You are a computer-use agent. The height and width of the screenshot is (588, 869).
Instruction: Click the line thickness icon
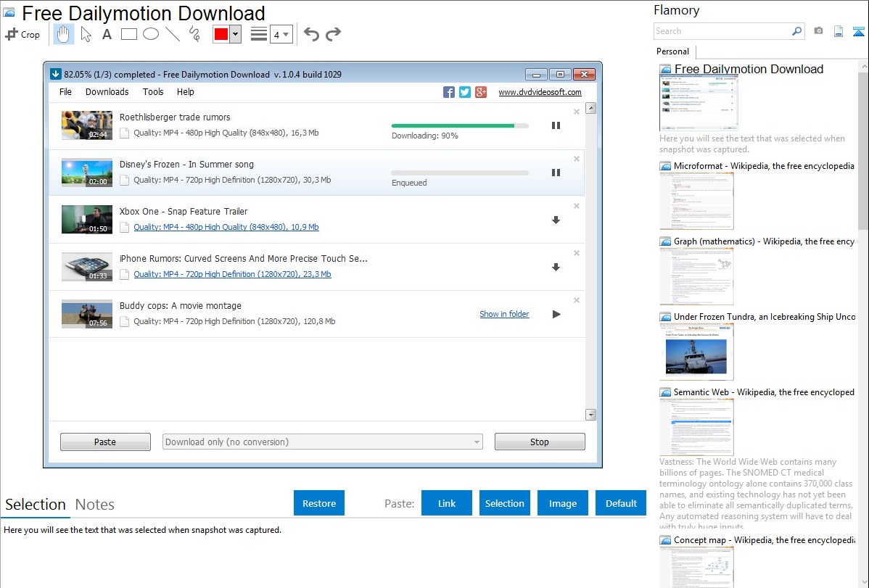pyautogui.click(x=259, y=34)
